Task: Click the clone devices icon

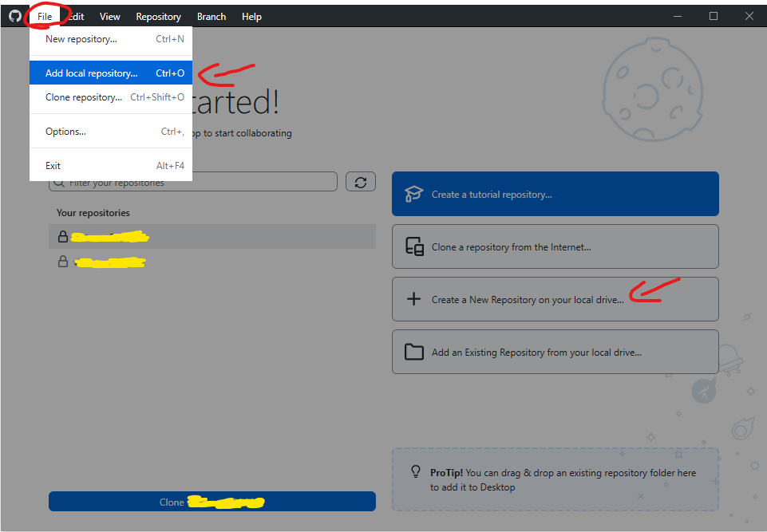Action: (414, 246)
